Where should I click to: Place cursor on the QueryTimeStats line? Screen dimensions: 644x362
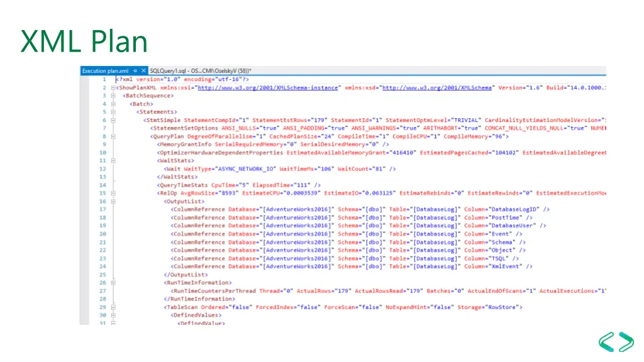[239, 185]
